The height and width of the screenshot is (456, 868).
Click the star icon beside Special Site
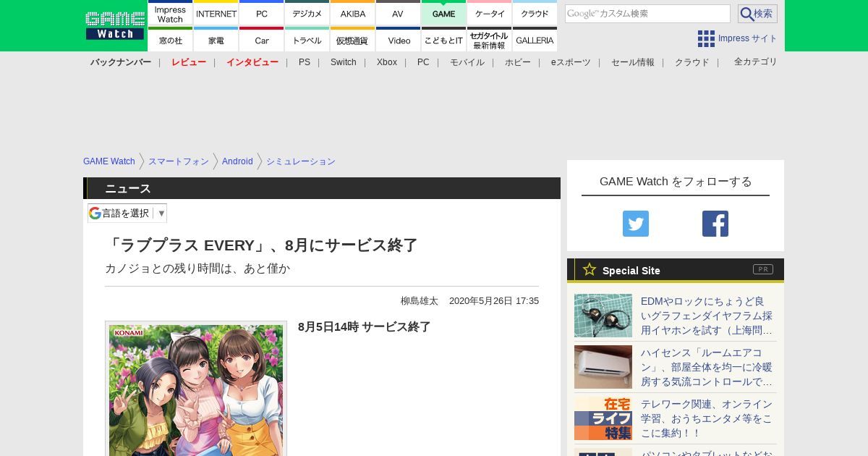(590, 269)
